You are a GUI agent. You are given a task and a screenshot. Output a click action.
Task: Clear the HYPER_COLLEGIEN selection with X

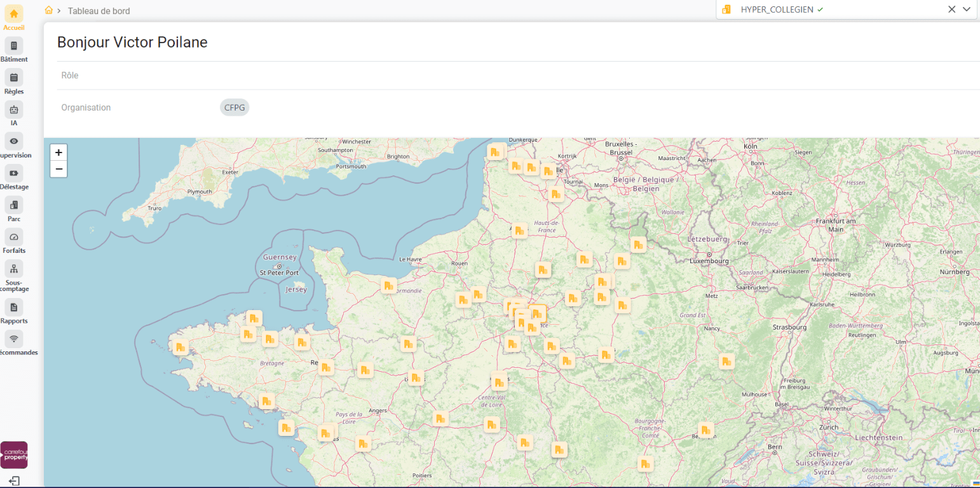[x=951, y=10]
